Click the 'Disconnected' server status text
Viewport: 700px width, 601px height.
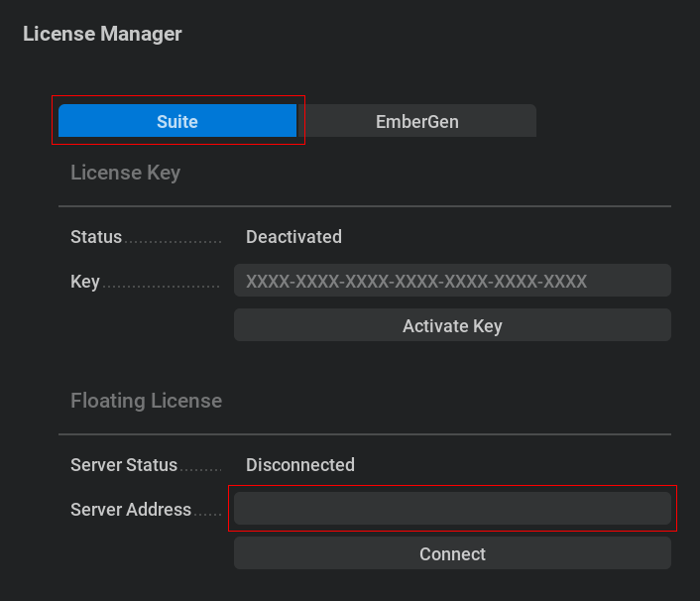pos(300,465)
